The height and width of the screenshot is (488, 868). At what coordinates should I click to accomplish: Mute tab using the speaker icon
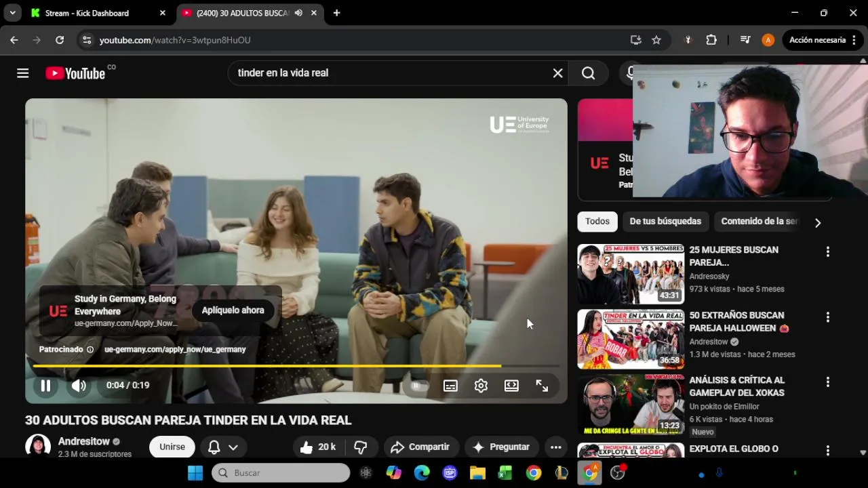[298, 13]
